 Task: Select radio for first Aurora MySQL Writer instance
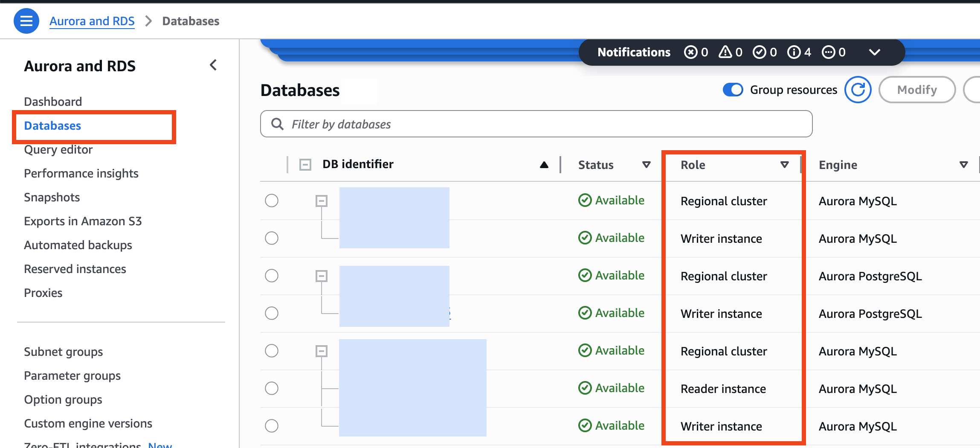[272, 238]
